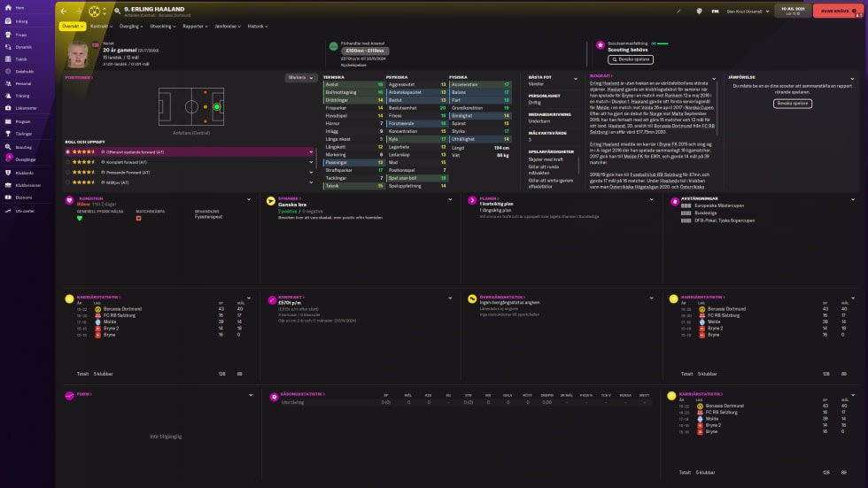Click the pink scouting star icon
Screen dimensions: 868x488
pos(601,45)
